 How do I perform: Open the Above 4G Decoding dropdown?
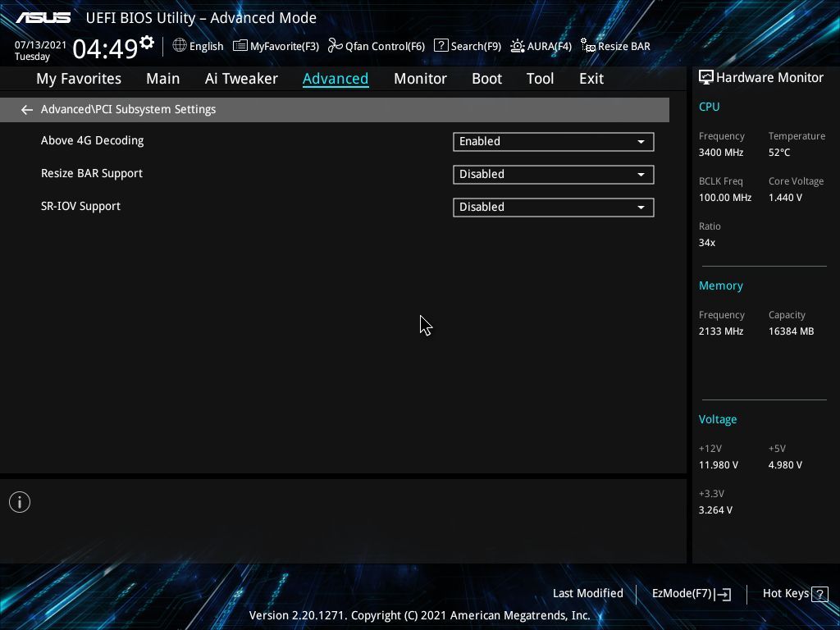(x=554, y=142)
